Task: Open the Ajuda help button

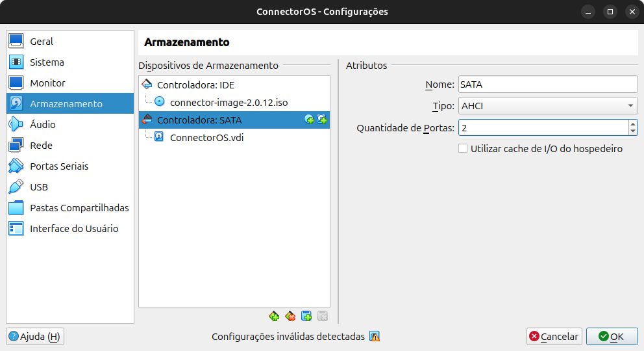Action: coord(35,336)
